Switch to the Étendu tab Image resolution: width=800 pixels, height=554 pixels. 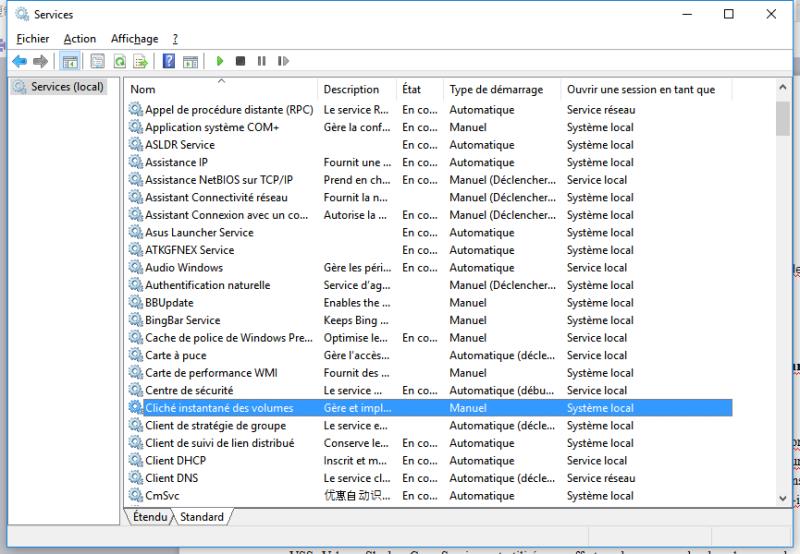click(151, 517)
